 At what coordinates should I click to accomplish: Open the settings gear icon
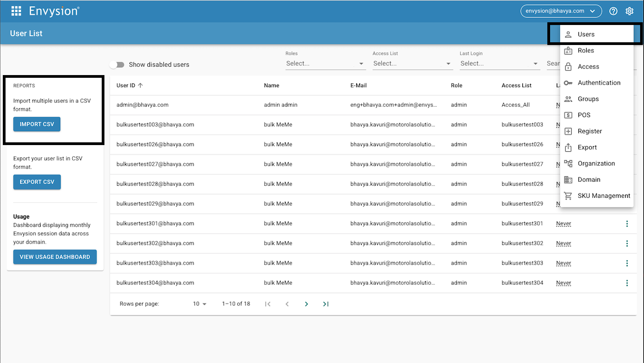click(630, 11)
